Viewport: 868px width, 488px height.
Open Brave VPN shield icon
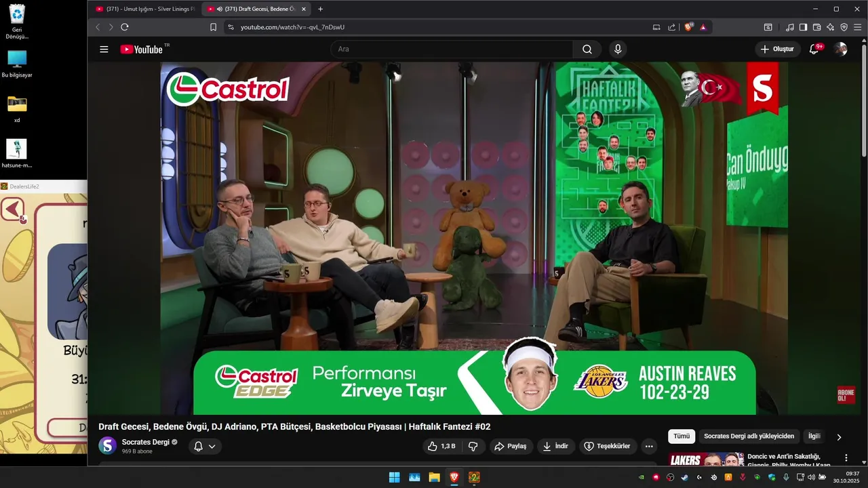pos(844,27)
